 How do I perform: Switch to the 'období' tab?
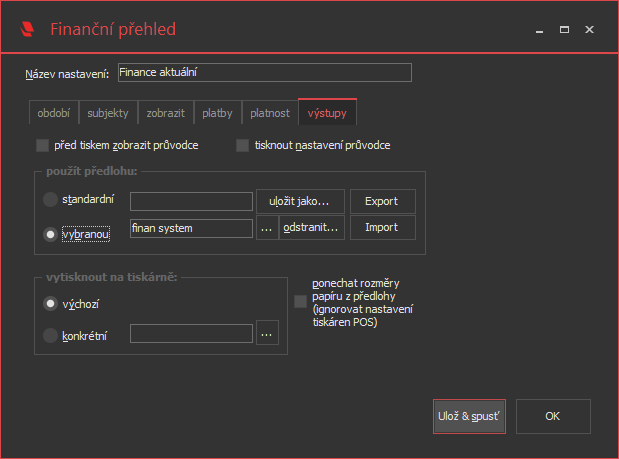click(x=54, y=113)
